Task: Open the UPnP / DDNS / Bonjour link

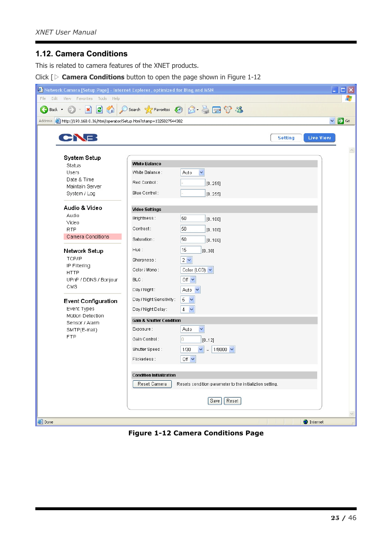Action: [92, 280]
